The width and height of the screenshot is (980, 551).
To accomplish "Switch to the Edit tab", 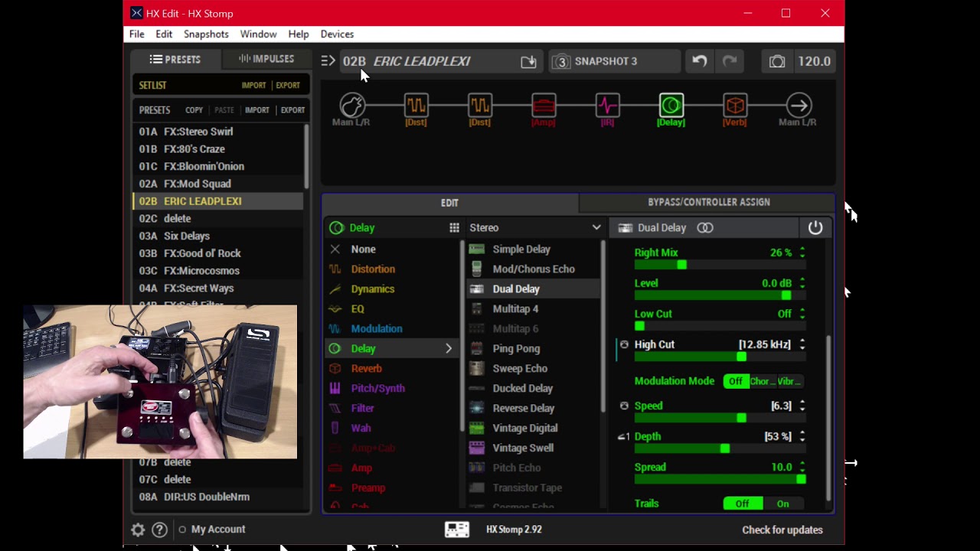I will click(x=450, y=203).
